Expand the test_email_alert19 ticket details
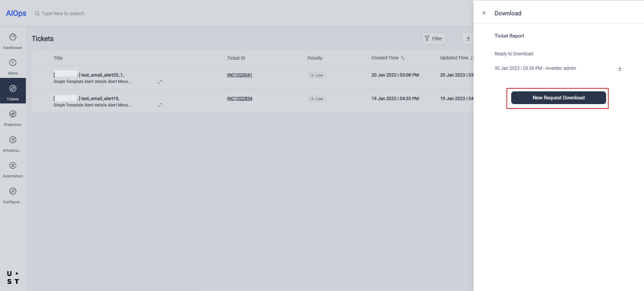Viewport: 644px width, 291px height. pos(160,105)
